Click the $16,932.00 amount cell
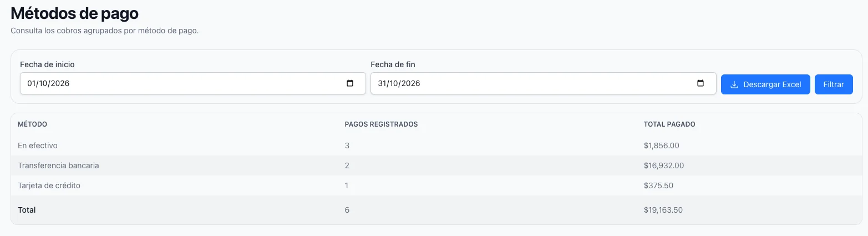The width and height of the screenshot is (868, 236). (x=664, y=165)
